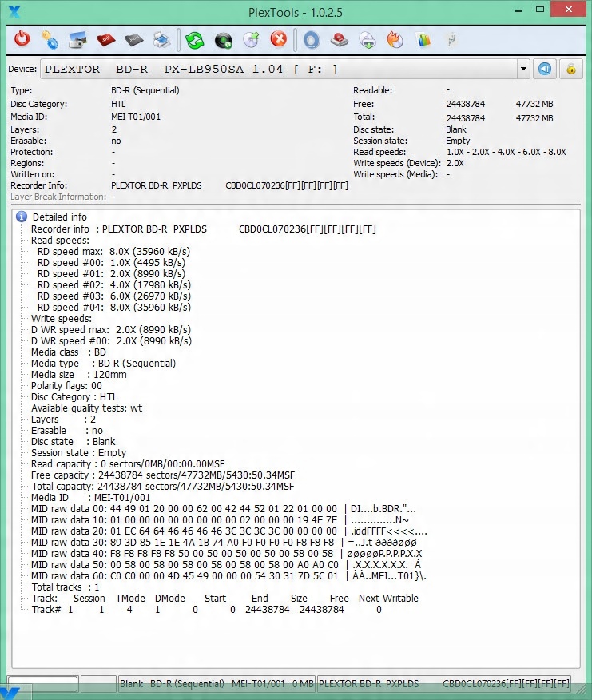Export report with the red PDF icon
This screenshot has height=700, width=592.
(x=105, y=40)
